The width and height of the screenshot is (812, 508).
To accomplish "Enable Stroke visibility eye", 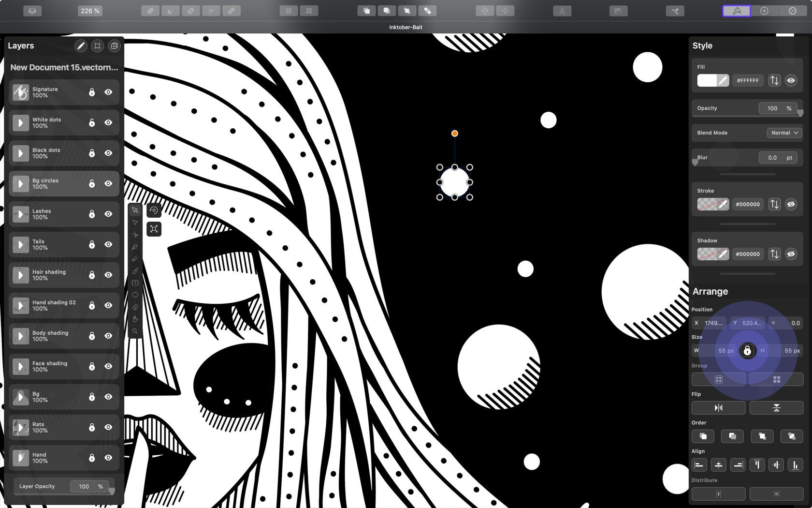I will (791, 205).
